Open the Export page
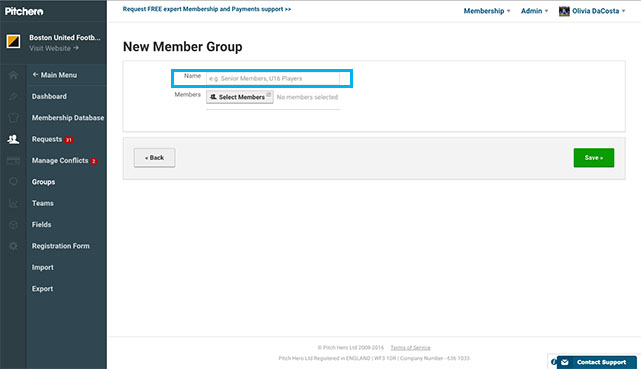This screenshot has height=369, width=641. pyautogui.click(x=43, y=288)
